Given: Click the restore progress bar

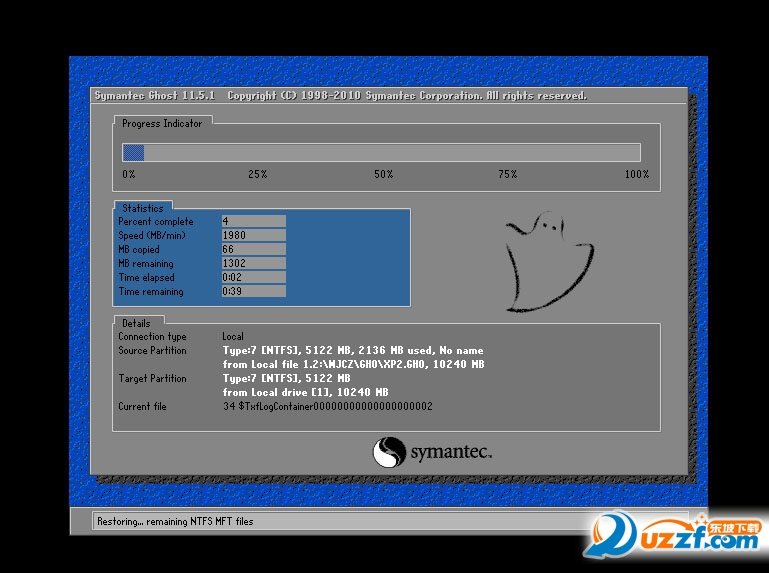Looking at the screenshot, I should 381,153.
